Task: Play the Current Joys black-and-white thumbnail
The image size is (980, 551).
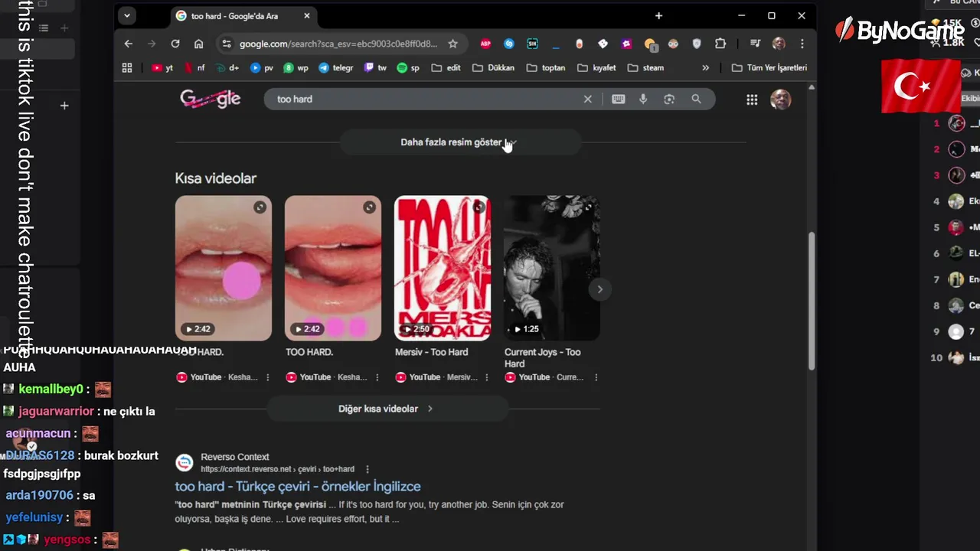Action: click(552, 268)
